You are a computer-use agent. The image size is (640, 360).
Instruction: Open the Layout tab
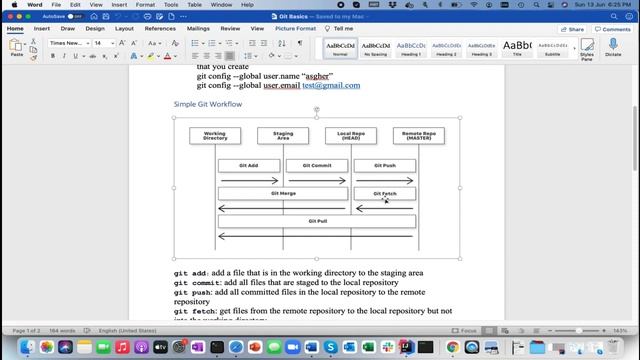pos(124,29)
